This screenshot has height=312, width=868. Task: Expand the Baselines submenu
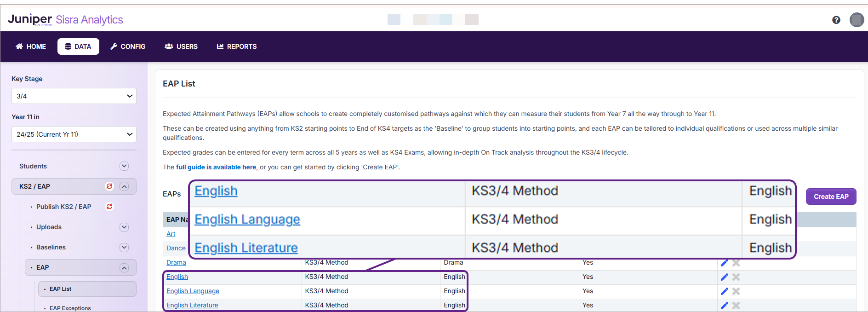pos(124,247)
